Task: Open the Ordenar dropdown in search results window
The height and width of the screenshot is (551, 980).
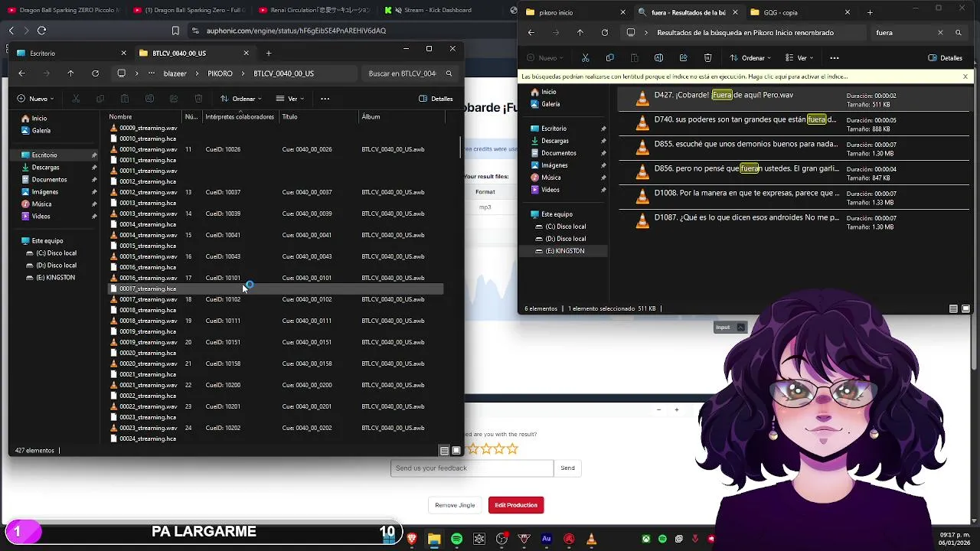Action: (750, 58)
